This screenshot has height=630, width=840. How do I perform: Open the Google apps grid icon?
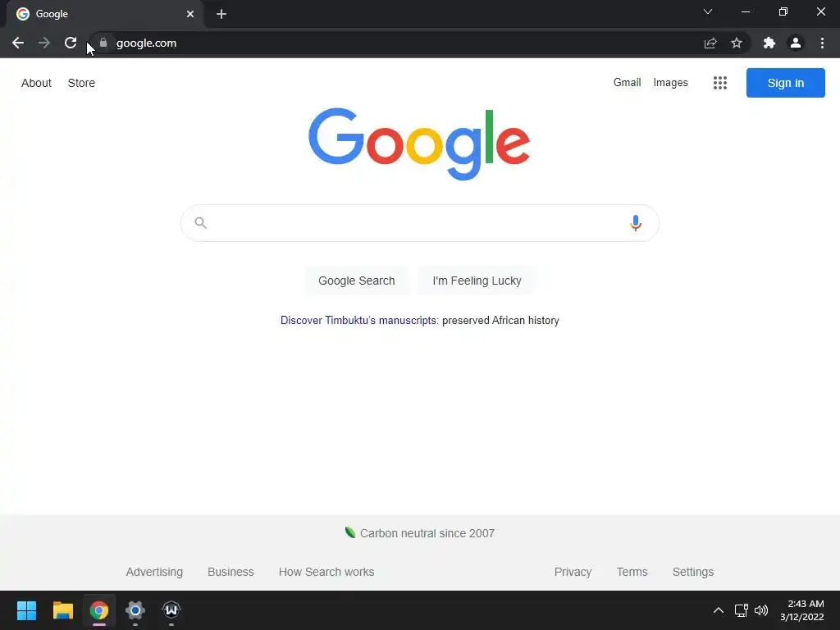coord(720,83)
